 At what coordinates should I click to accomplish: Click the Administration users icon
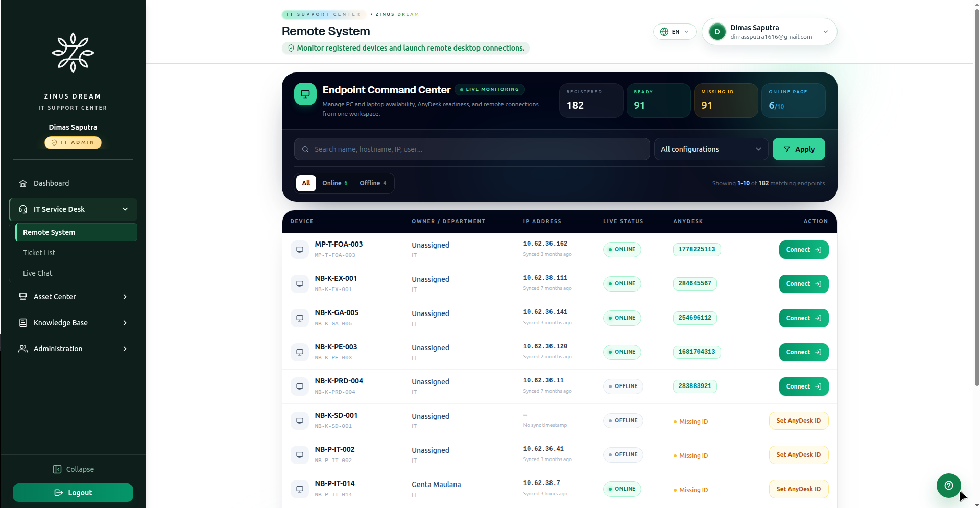coord(23,349)
